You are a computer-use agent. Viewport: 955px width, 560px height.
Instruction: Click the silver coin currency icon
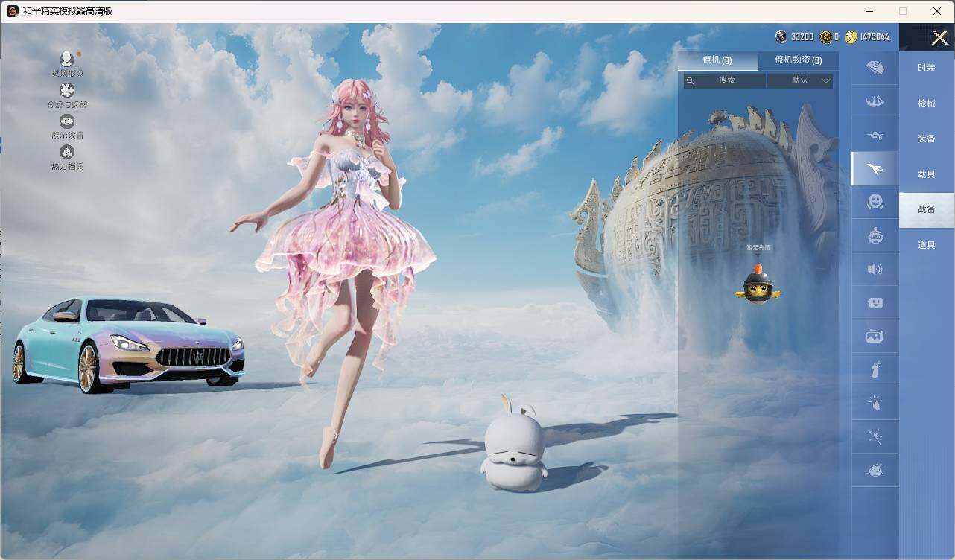(x=781, y=36)
